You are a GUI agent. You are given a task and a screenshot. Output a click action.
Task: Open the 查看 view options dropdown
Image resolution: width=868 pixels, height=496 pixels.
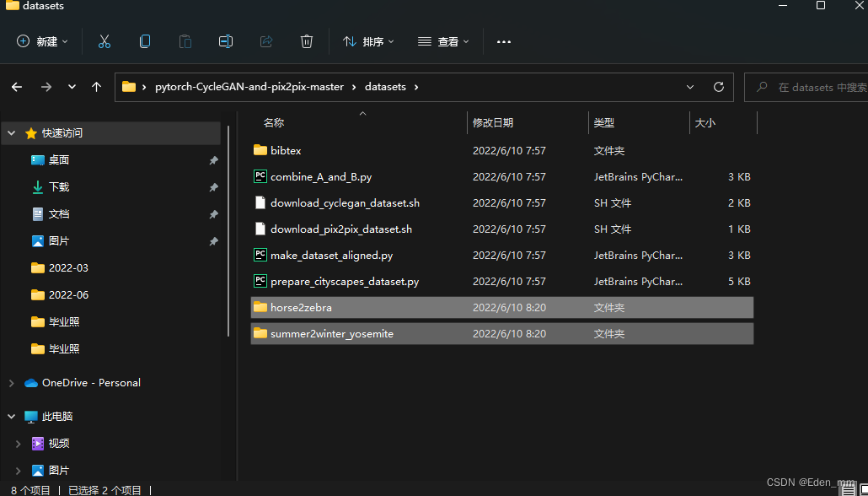coord(442,40)
